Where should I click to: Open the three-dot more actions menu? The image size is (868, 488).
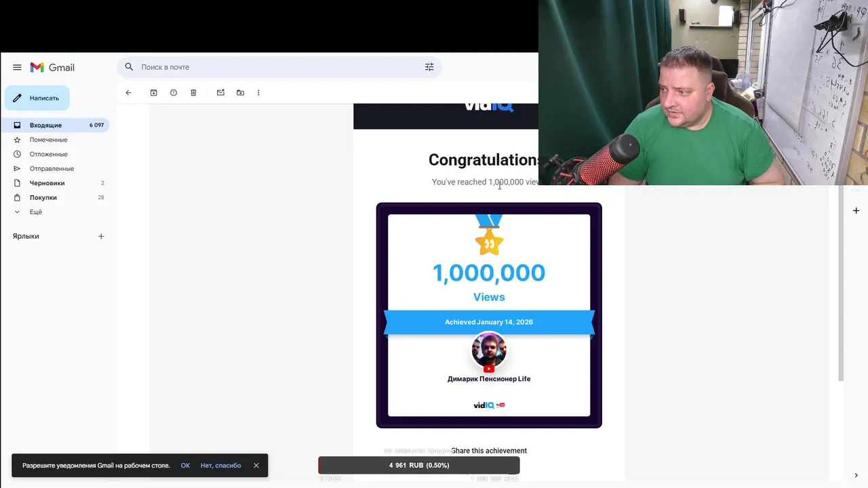[258, 93]
